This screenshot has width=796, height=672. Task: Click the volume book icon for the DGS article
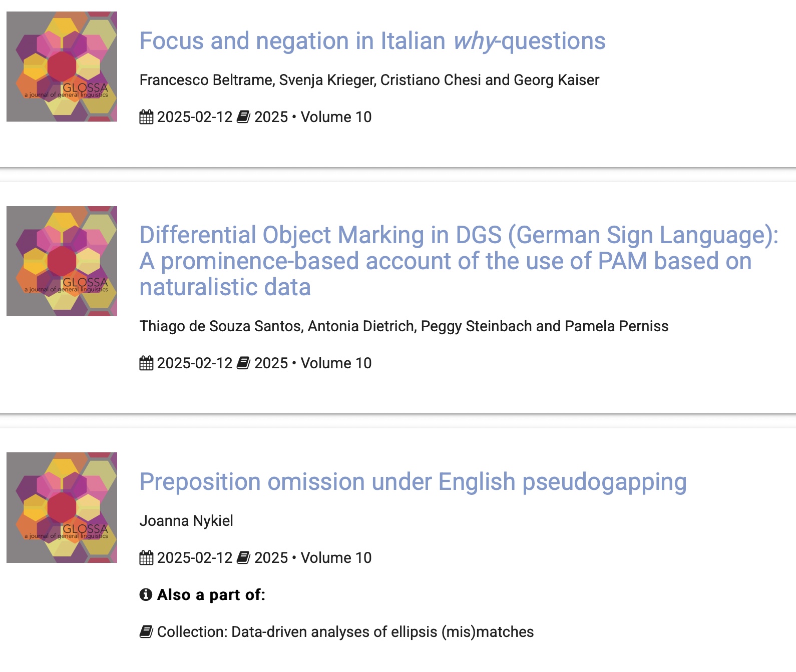pyautogui.click(x=243, y=363)
